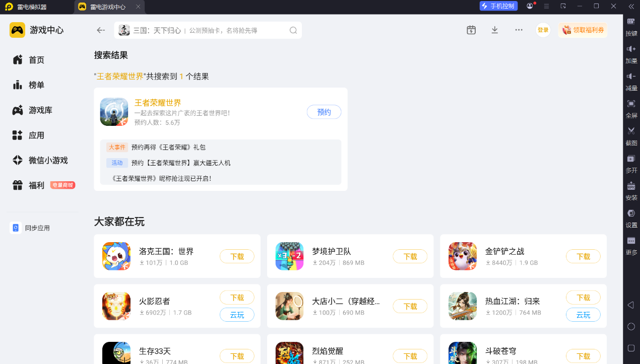Close the 雷电游戏中心 tab
Screen dimensions: 640x364
click(x=139, y=7)
